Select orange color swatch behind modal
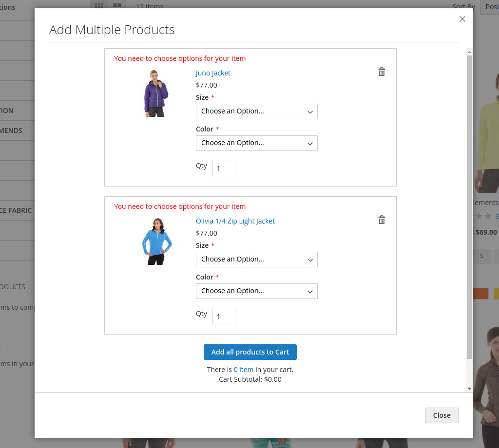 coord(481,294)
